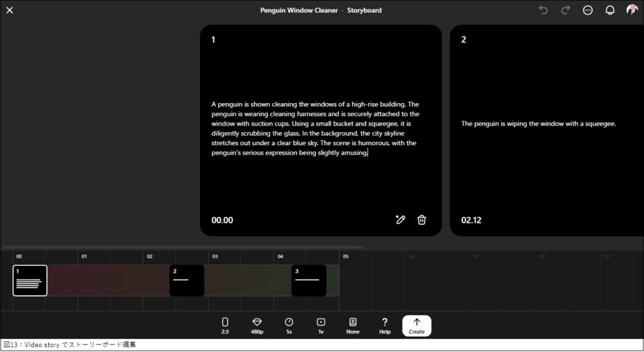Select timeline card 3 thumbnail
The height and width of the screenshot is (352, 644).
(x=309, y=280)
